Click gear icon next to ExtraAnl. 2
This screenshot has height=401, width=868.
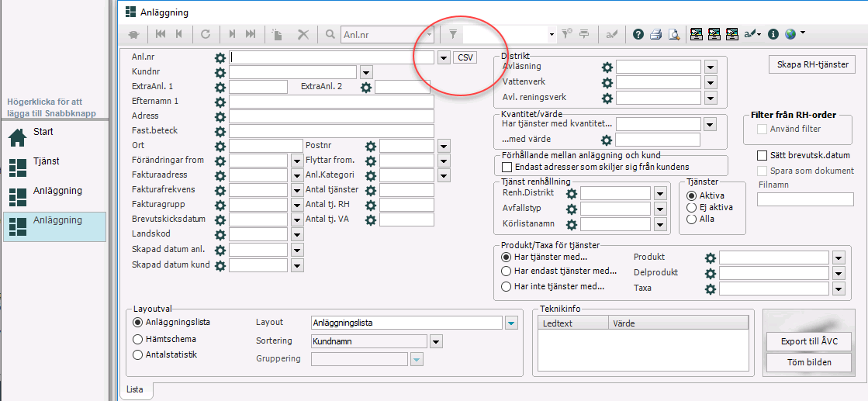point(366,87)
